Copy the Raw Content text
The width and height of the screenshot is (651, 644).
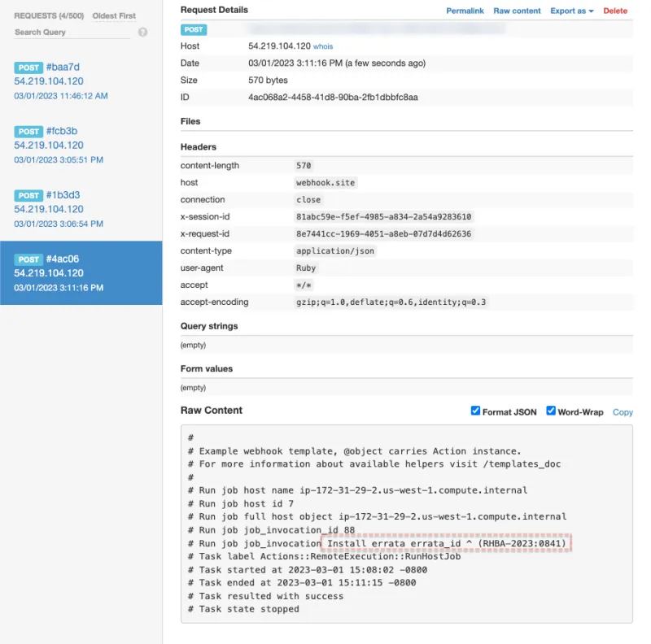pos(623,412)
